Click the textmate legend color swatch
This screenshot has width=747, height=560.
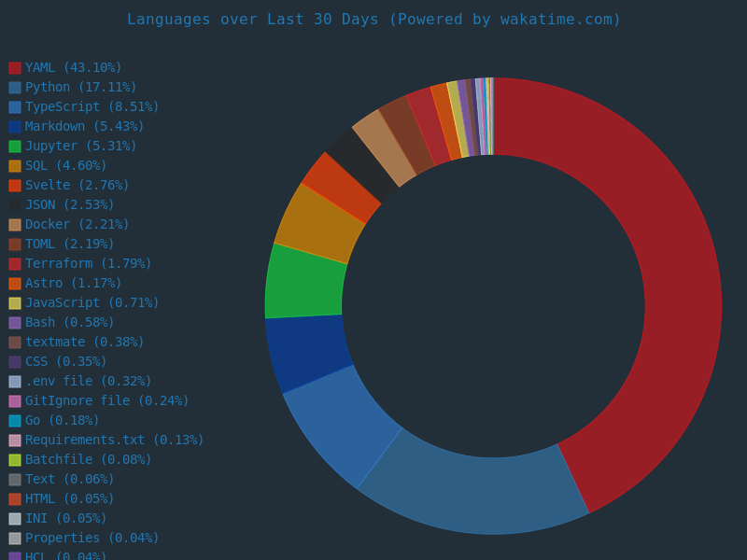click(15, 342)
